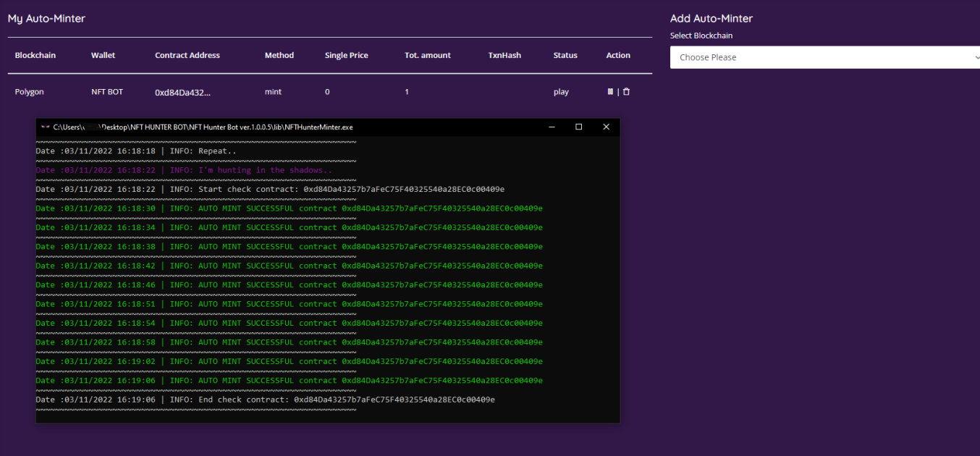Click the TxnHash column header
Image resolution: width=980 pixels, height=456 pixels.
[504, 55]
